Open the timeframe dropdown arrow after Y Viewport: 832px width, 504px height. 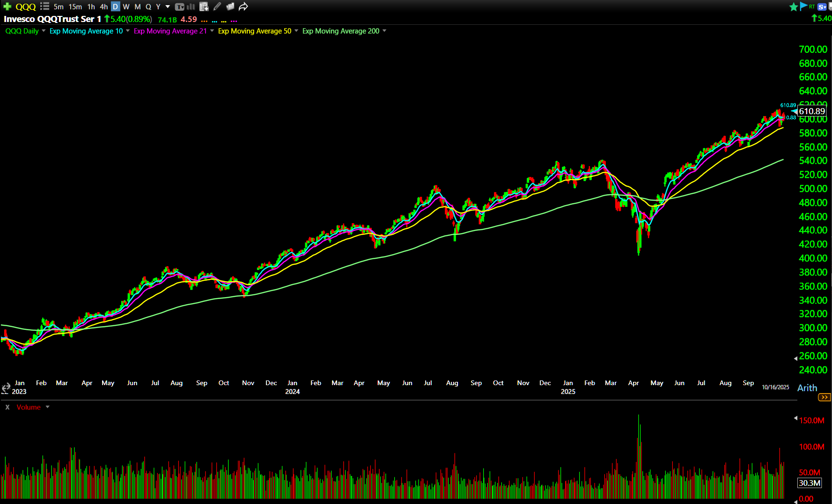[168, 7]
